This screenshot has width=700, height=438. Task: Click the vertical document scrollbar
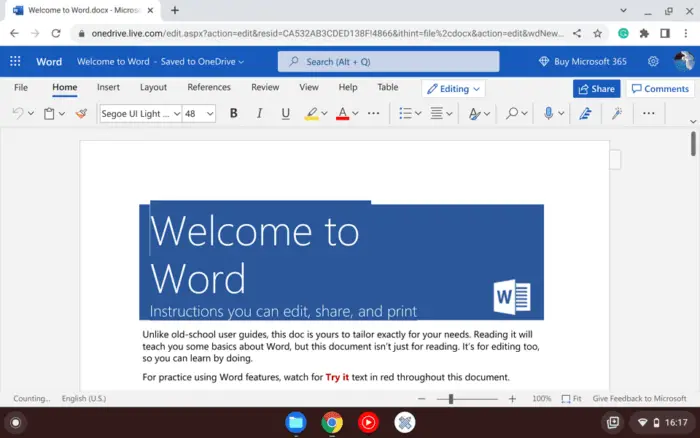pyautogui.click(x=693, y=144)
